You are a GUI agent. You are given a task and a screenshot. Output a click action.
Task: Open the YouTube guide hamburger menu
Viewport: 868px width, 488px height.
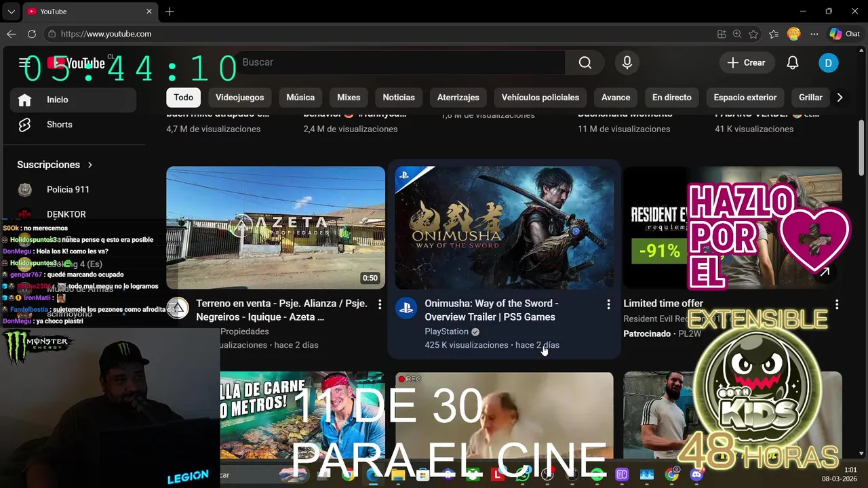pos(24,62)
